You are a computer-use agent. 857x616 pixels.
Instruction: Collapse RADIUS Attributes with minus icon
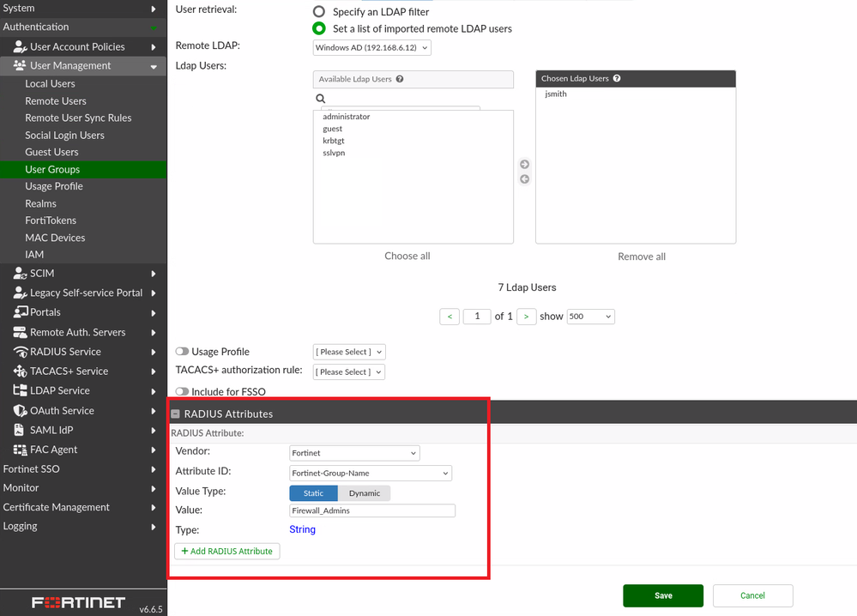[176, 414]
